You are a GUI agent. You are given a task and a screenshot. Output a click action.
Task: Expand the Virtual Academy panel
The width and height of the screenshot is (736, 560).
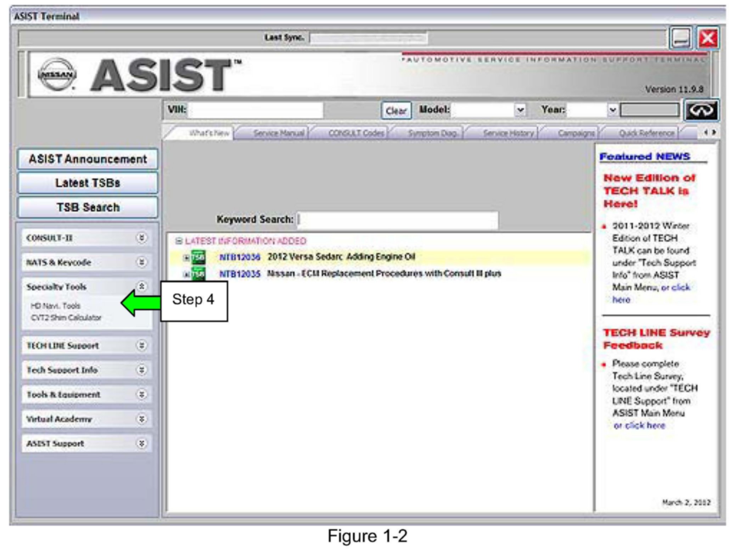click(x=141, y=419)
